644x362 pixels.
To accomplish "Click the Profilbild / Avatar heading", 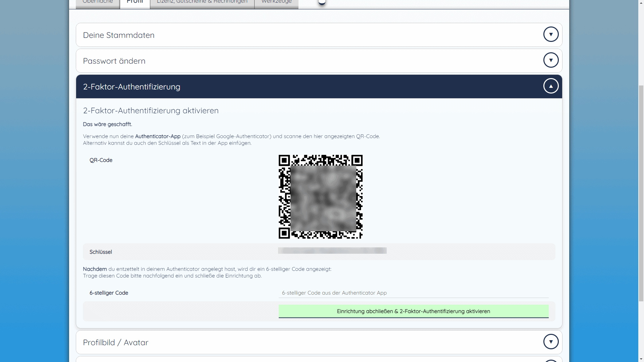I will pyautogui.click(x=116, y=343).
